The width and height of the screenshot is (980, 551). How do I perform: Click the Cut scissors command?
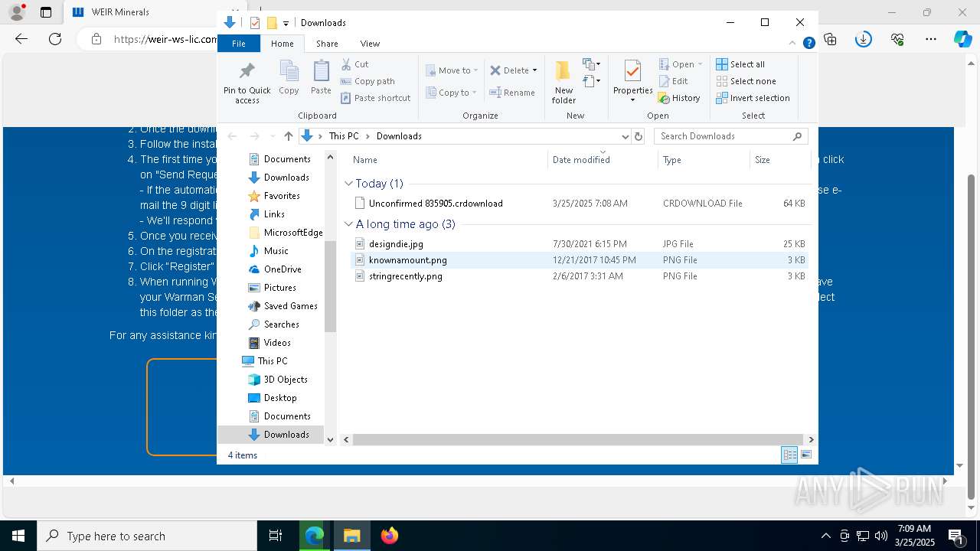(354, 64)
